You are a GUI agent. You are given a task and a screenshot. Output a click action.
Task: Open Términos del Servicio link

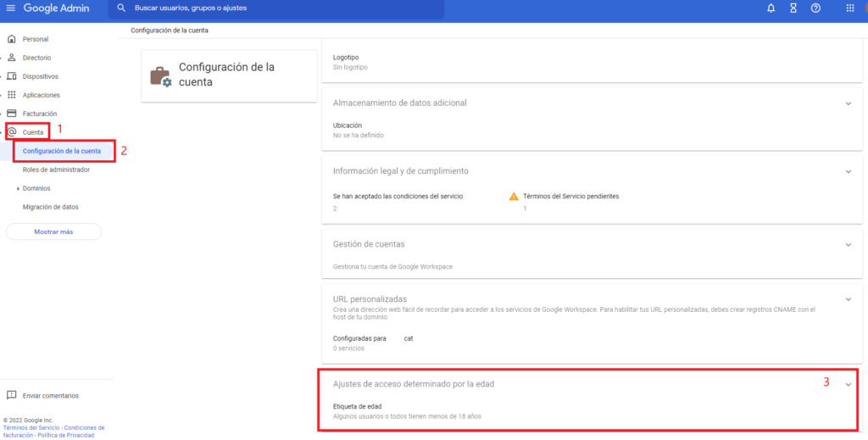[x=32, y=428]
